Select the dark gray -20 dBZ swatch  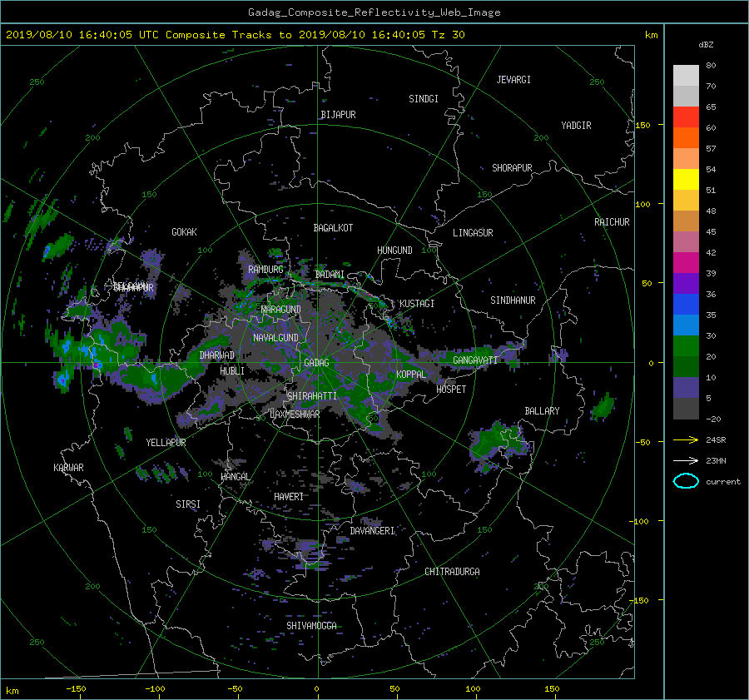[686, 408]
